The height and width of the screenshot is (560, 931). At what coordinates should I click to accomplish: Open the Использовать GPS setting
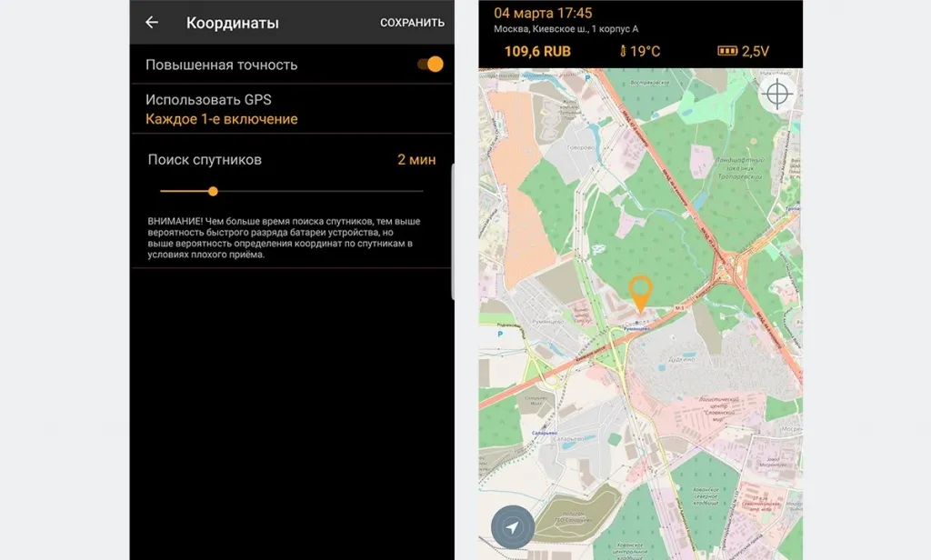coord(292,109)
